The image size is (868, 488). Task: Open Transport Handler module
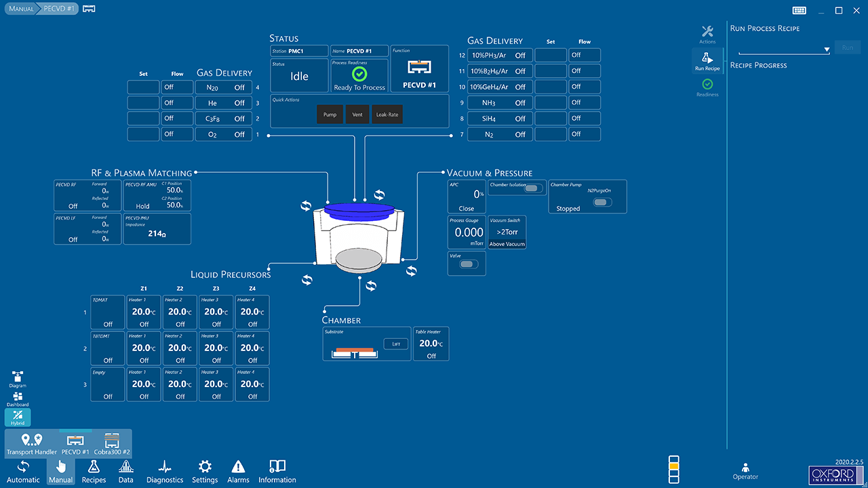(31, 444)
